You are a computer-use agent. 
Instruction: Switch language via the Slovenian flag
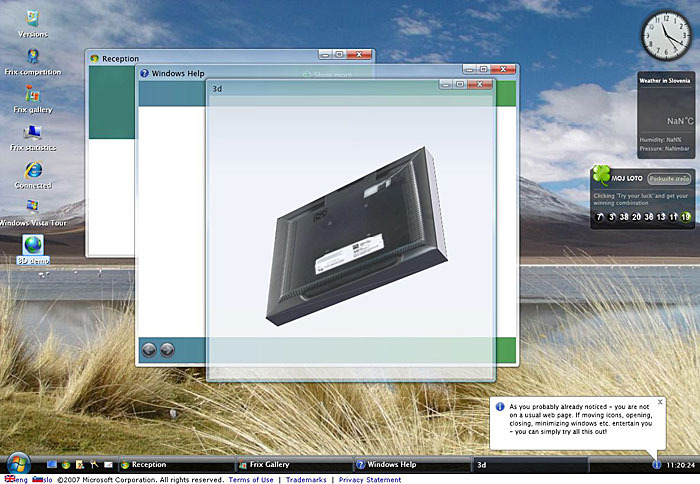pyautogui.click(x=37, y=479)
